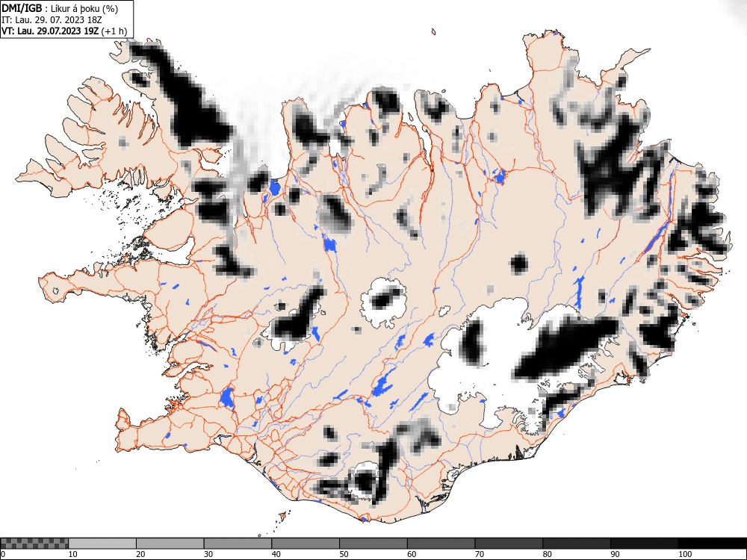
Task: Select the checkered 0–10 legend segment
Action: [34, 544]
